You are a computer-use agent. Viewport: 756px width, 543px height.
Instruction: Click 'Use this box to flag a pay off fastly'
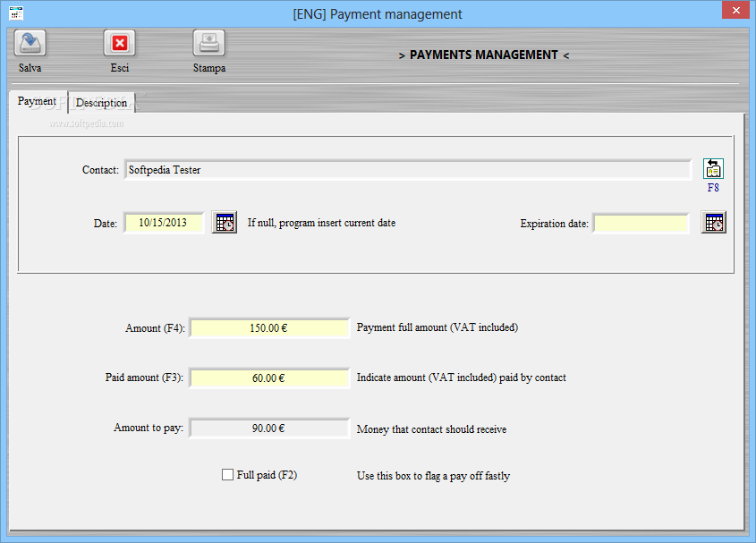(433, 476)
